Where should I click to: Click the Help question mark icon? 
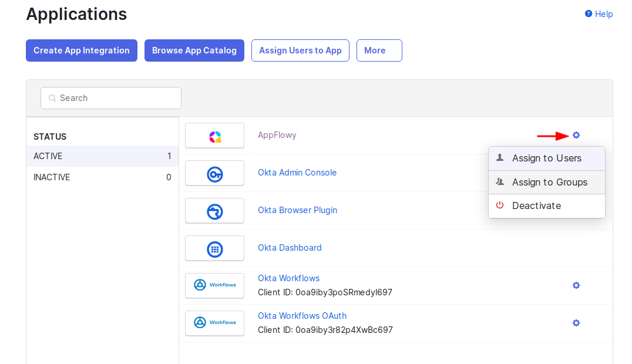pos(589,14)
